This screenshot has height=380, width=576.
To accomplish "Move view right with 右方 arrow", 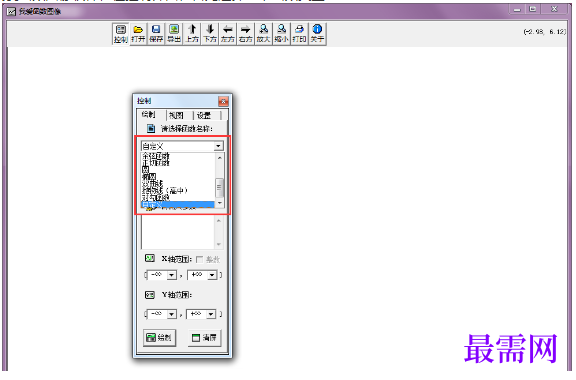I will 246,33.
